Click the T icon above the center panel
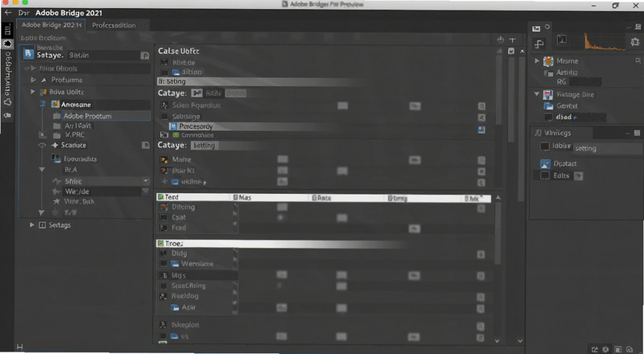This screenshot has height=354, width=644. click(x=512, y=40)
